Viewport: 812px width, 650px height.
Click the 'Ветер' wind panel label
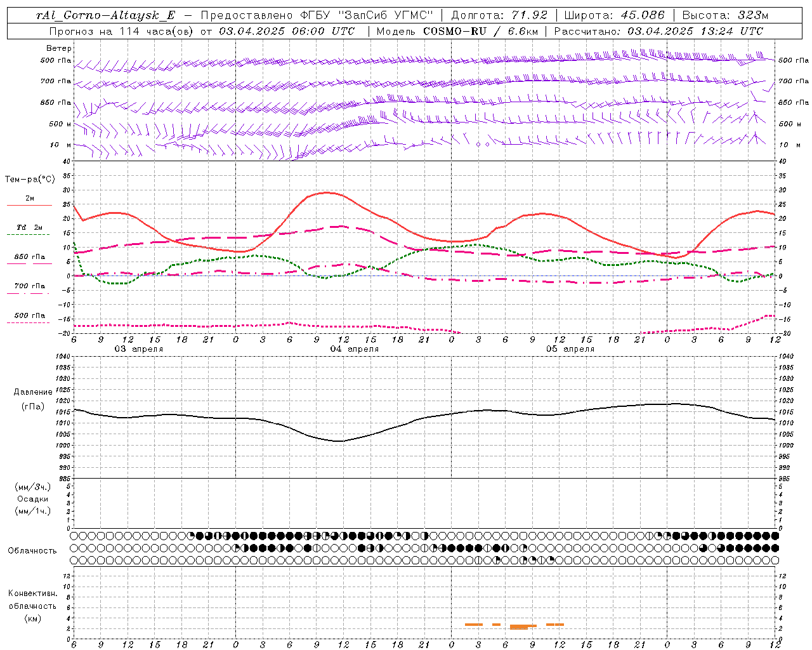pos(59,48)
